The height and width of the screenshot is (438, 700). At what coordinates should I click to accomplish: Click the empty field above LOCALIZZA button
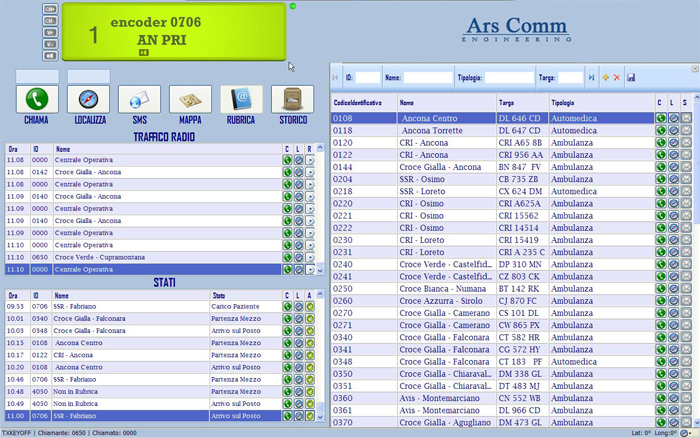pyautogui.click(x=89, y=76)
